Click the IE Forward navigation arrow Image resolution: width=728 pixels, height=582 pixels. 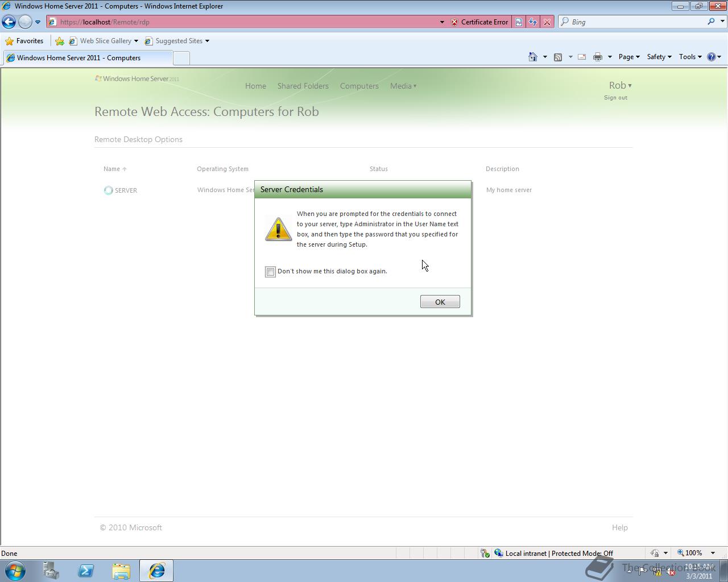pos(25,22)
